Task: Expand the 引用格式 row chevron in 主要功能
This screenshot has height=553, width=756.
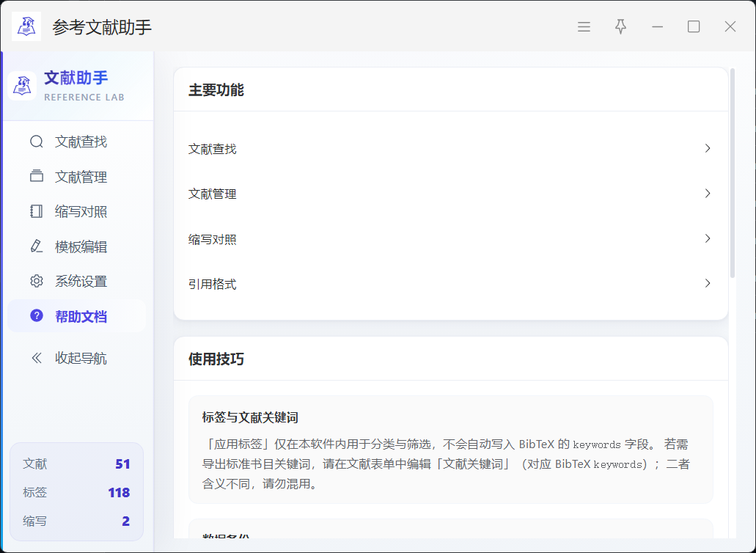Action: point(707,284)
